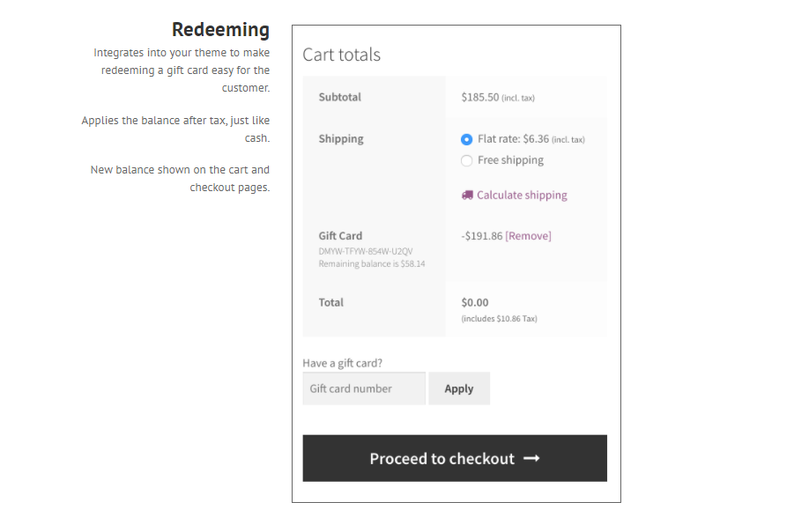Click the $185.50 subtotal amount
This screenshot has width=794, height=532.
[480, 97]
